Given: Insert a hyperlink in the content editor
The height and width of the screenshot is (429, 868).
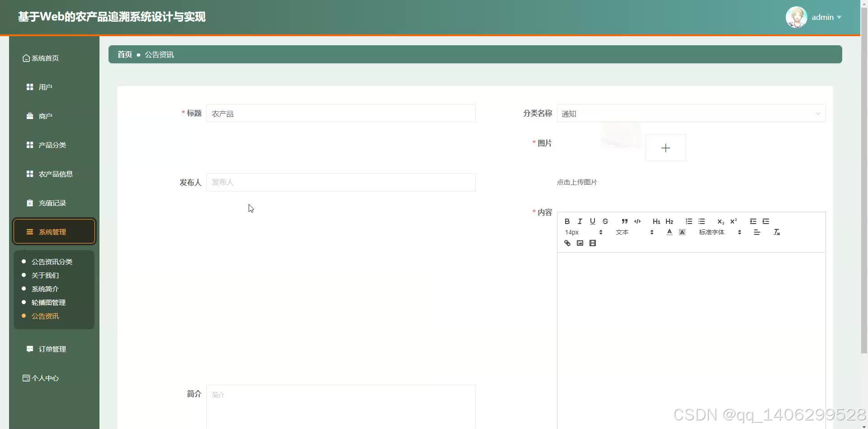Looking at the screenshot, I should pyautogui.click(x=567, y=243).
